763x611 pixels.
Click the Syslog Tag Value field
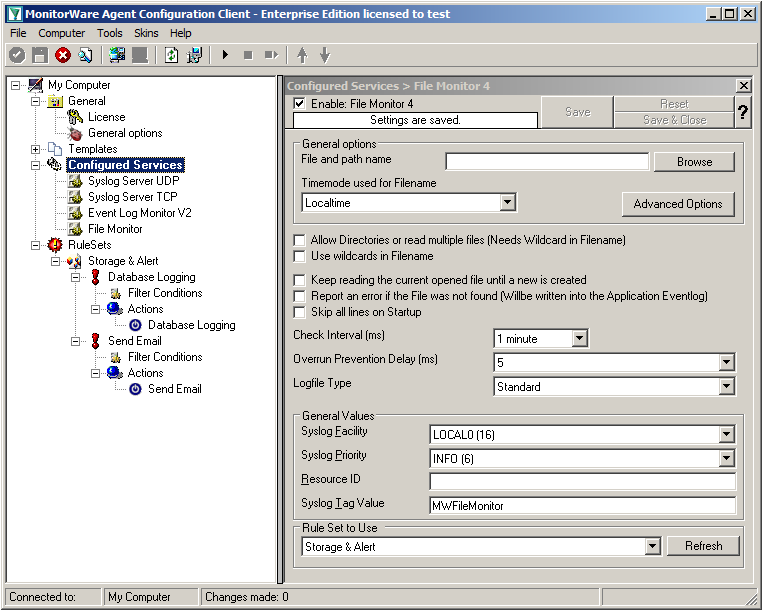tap(583, 506)
